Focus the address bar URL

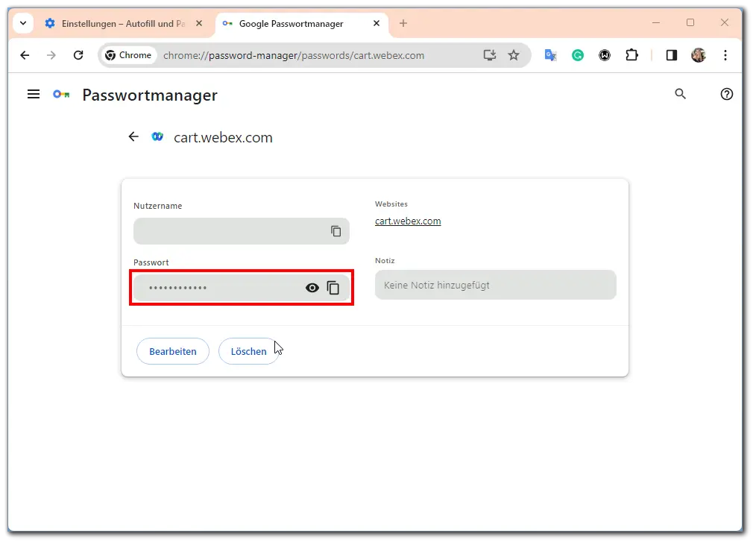(294, 55)
